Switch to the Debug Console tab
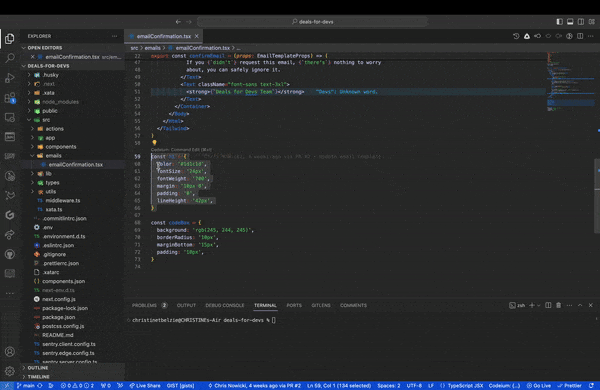This screenshot has height=390, width=600. (225, 305)
